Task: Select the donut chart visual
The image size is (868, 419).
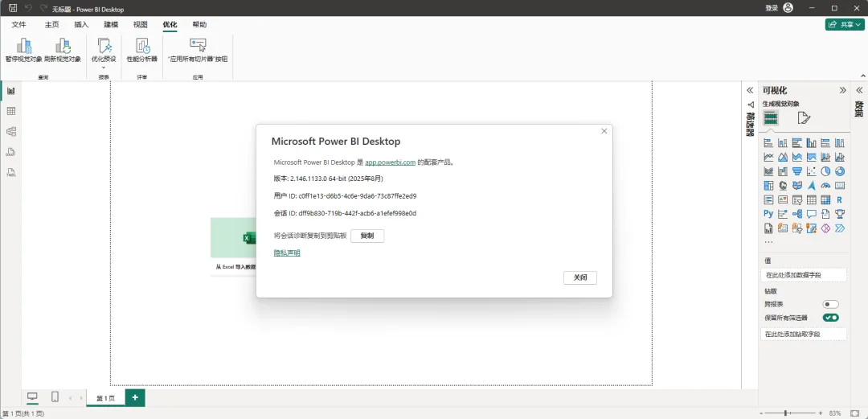Action: [x=840, y=171]
